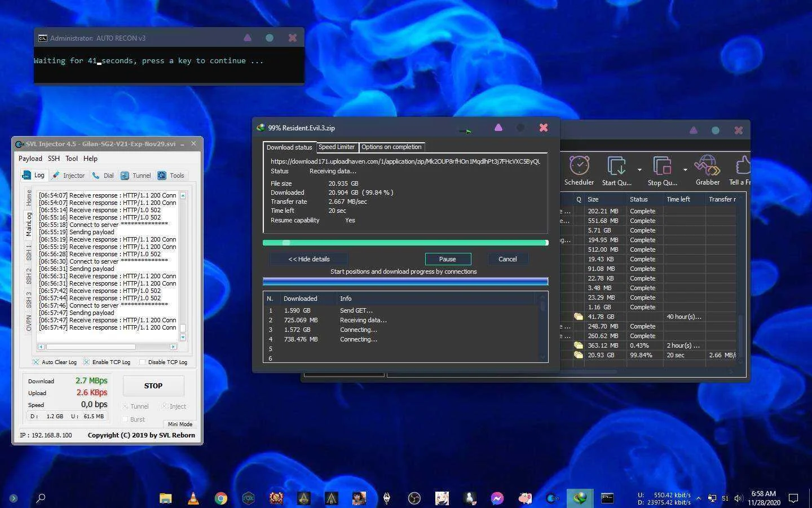Switch to the Dial tab
Screen dimensions: 812x508
tap(103, 176)
